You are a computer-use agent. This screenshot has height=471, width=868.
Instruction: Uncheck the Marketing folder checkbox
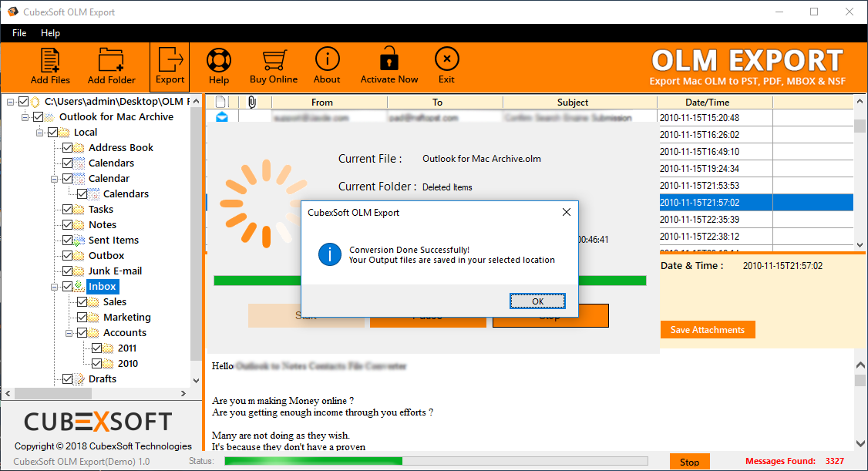pyautogui.click(x=82, y=317)
